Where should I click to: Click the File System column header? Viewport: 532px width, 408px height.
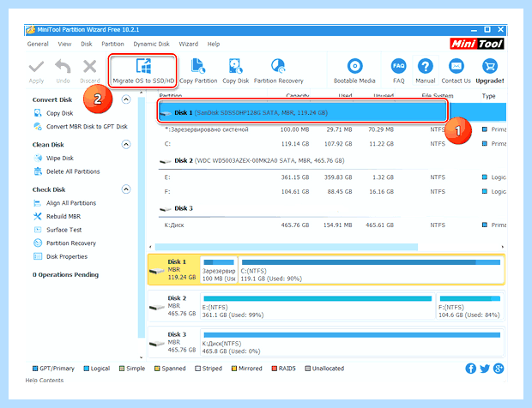[438, 96]
